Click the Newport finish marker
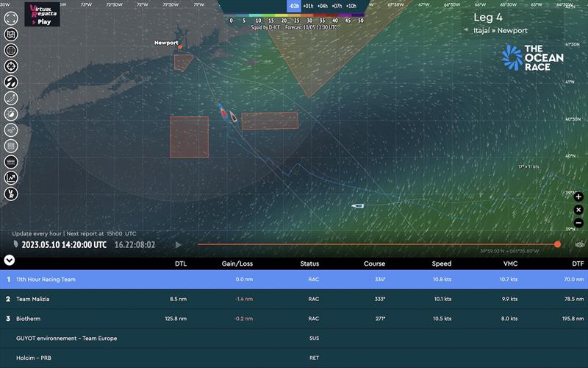This screenshot has height=368, width=588. (180, 47)
